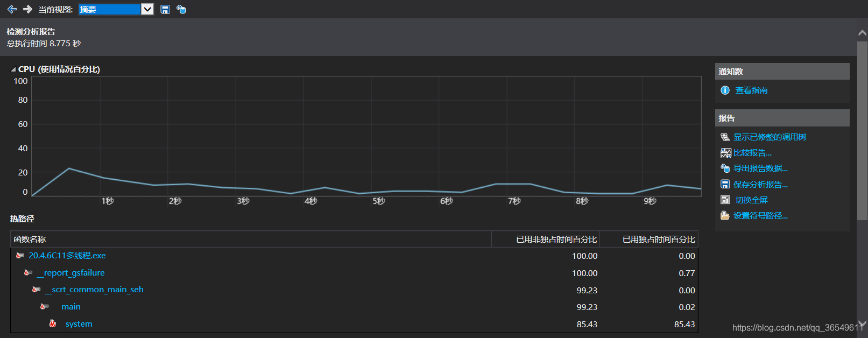Click hot path icon beside 20.4.6C11多线程.exe
The width and height of the screenshot is (868, 338).
coord(20,256)
